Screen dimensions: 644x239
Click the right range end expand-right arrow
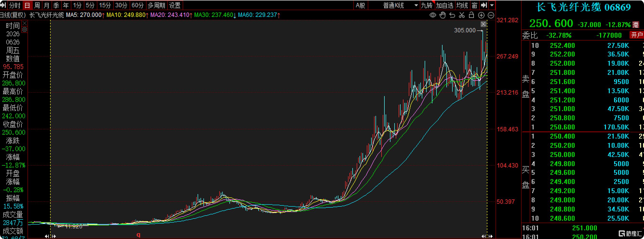(x=490, y=236)
